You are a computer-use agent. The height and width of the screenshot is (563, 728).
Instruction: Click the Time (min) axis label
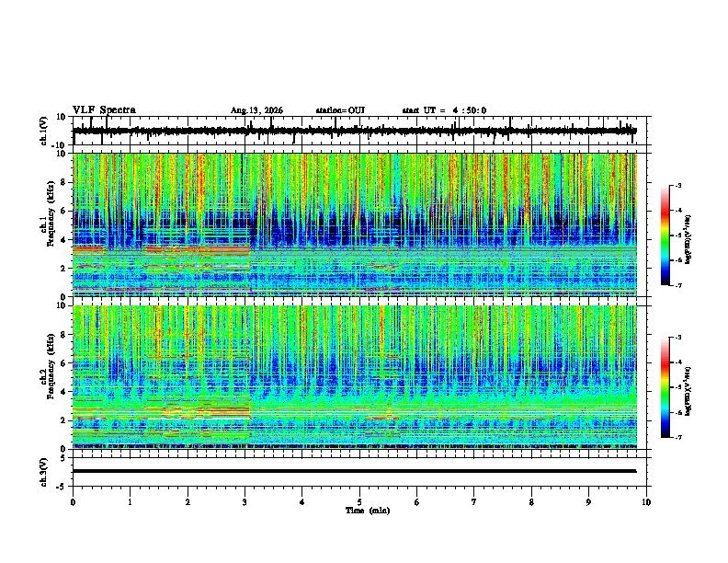(368, 511)
